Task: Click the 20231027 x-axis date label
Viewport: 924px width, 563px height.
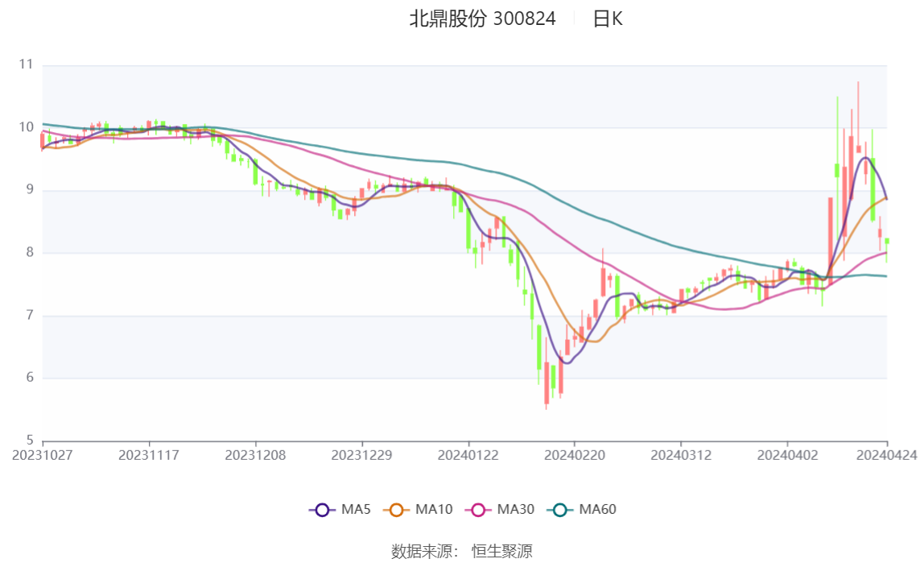Action: tap(42, 455)
